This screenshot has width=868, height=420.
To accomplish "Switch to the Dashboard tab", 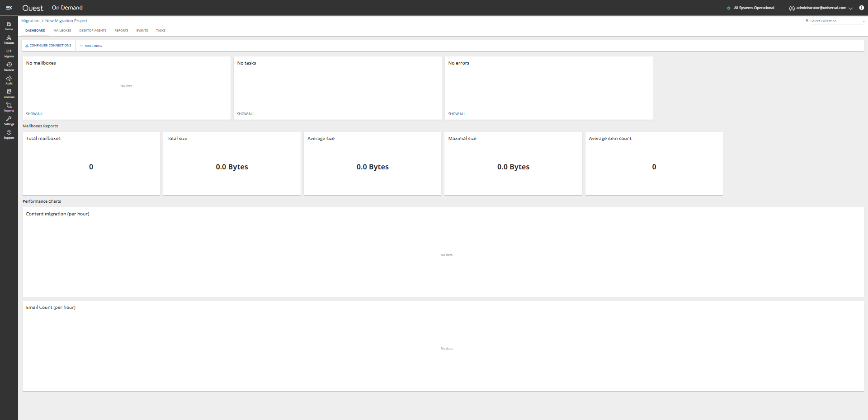I will pos(35,31).
